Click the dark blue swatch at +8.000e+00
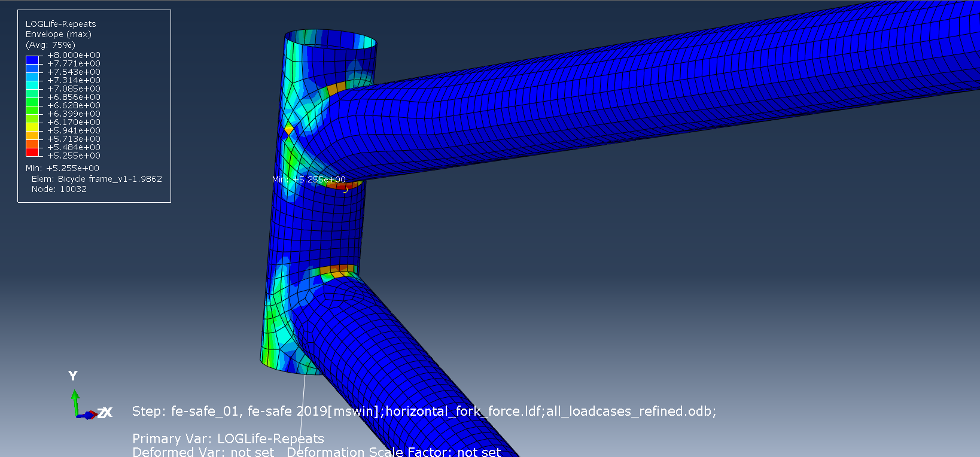Image resolution: width=980 pixels, height=457 pixels. point(32,60)
